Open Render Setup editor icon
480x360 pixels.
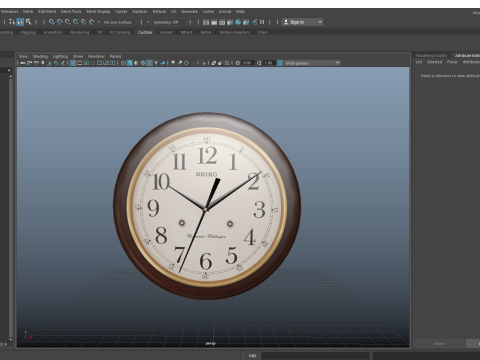[246, 22]
